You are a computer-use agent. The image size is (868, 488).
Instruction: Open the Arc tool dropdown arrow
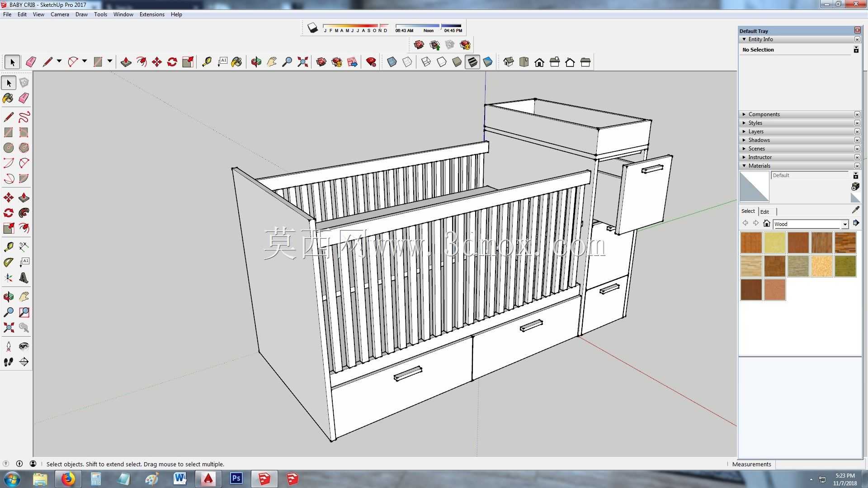(x=85, y=61)
